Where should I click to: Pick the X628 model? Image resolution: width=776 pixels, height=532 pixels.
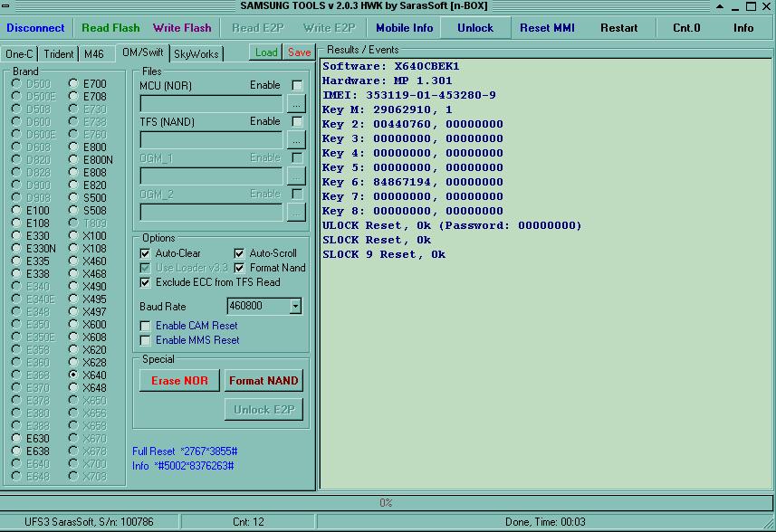(73, 363)
